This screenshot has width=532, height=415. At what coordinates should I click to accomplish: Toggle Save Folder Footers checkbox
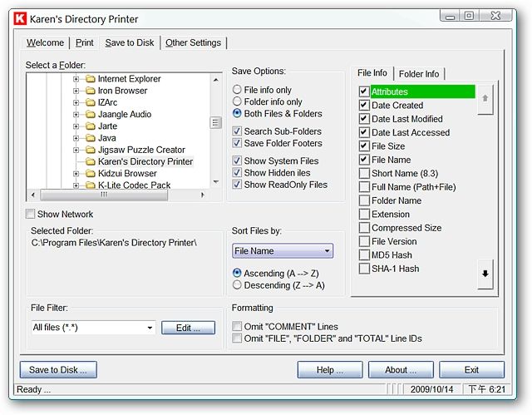point(237,143)
